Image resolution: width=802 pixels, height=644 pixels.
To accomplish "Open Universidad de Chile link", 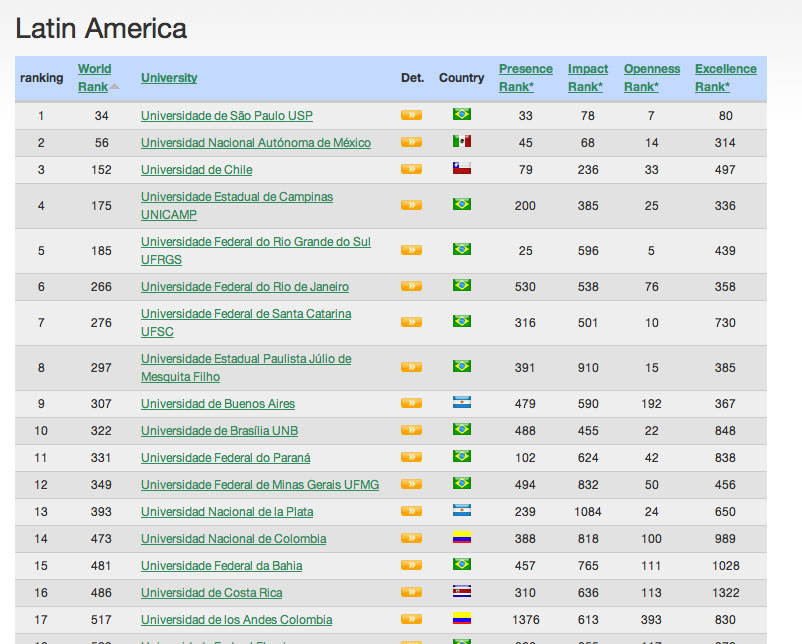I will [x=196, y=170].
